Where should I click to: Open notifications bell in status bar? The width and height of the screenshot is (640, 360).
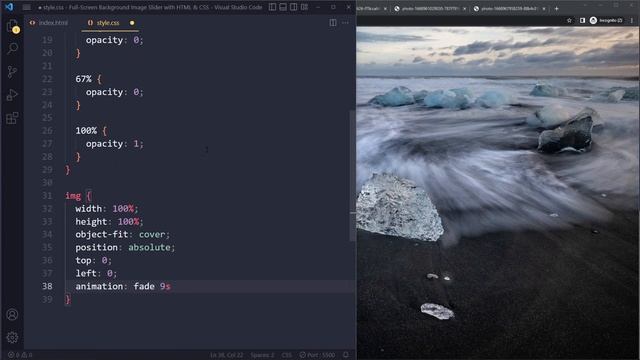point(346,355)
